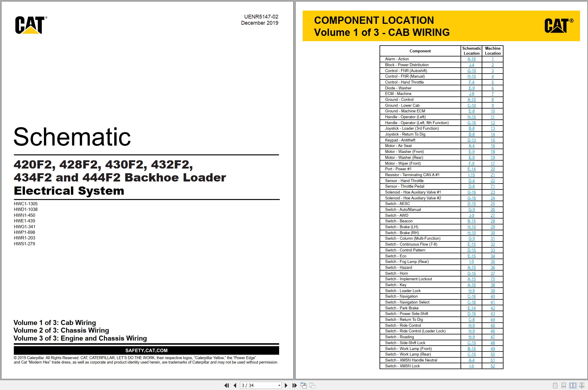Viewport: 588px width, 390px height.
Task: Open machine location 1 for Alarm - Action
Action: 493,59
